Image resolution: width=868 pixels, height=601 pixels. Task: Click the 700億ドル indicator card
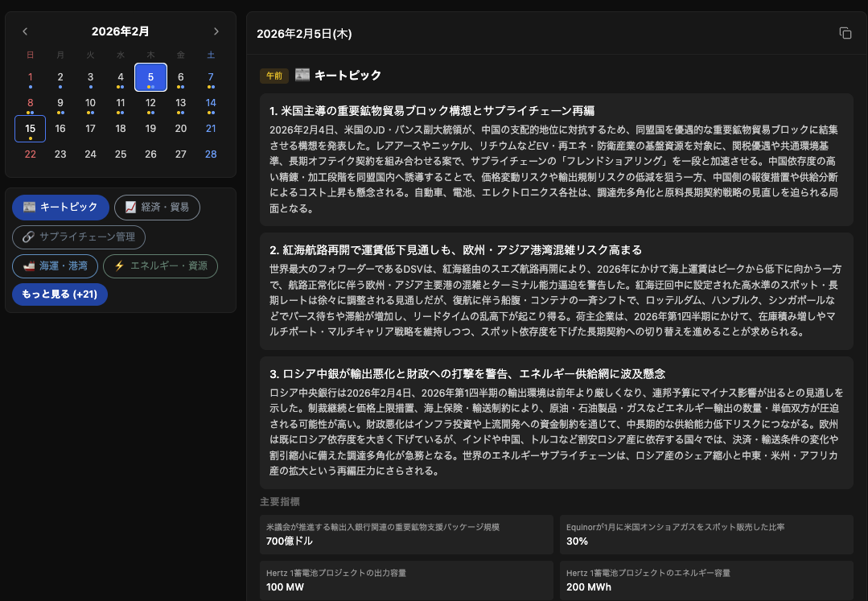pyautogui.click(x=406, y=534)
